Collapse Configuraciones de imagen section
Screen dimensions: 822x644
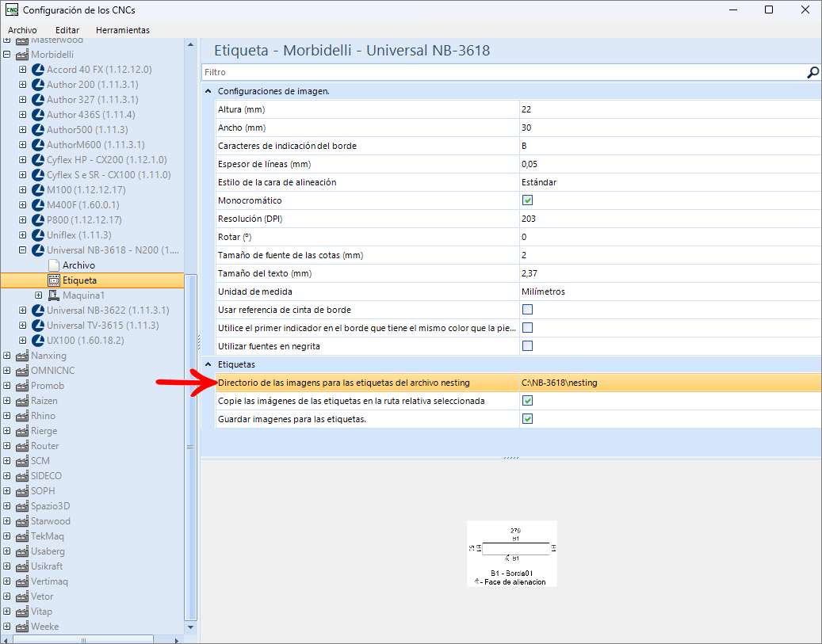[208, 91]
